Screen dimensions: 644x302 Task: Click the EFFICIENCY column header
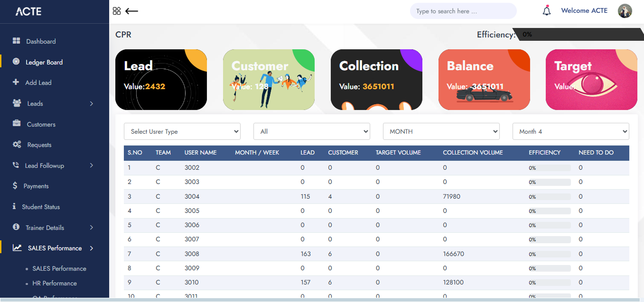545,153
